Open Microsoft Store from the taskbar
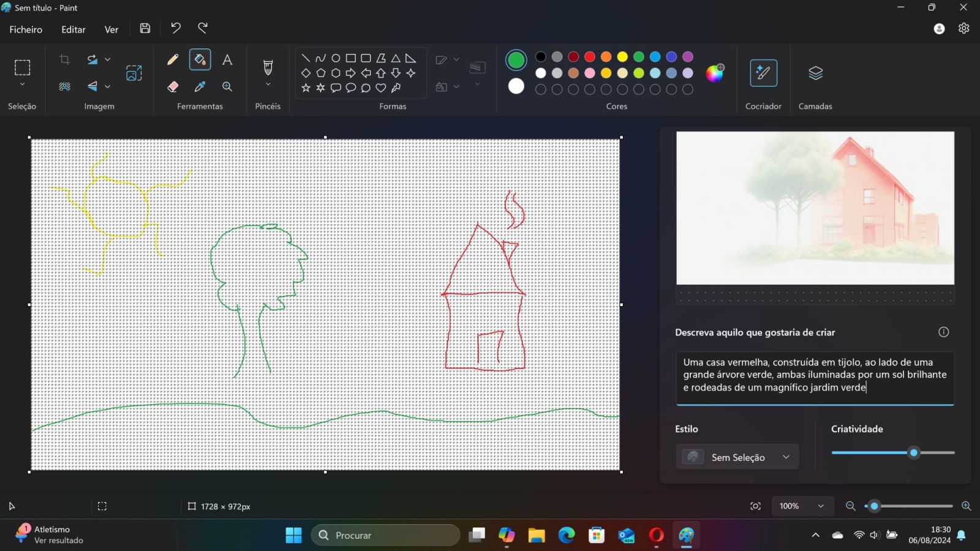This screenshot has width=980, height=551. (x=597, y=535)
